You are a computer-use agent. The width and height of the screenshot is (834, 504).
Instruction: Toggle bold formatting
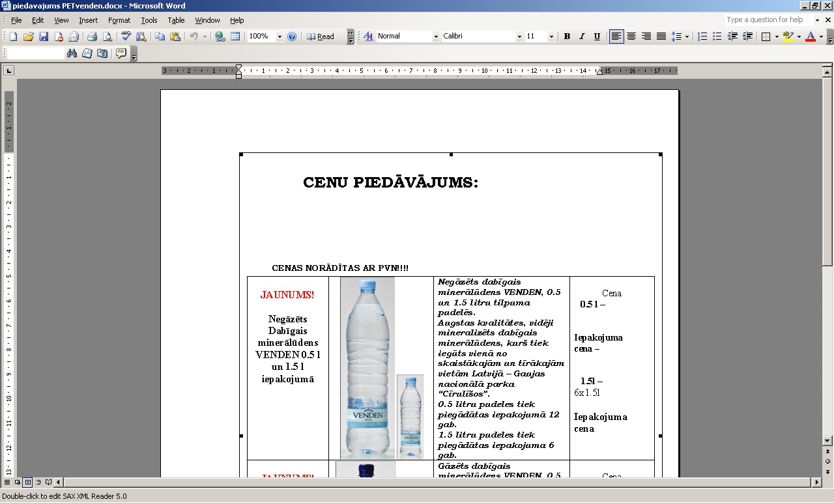click(567, 36)
